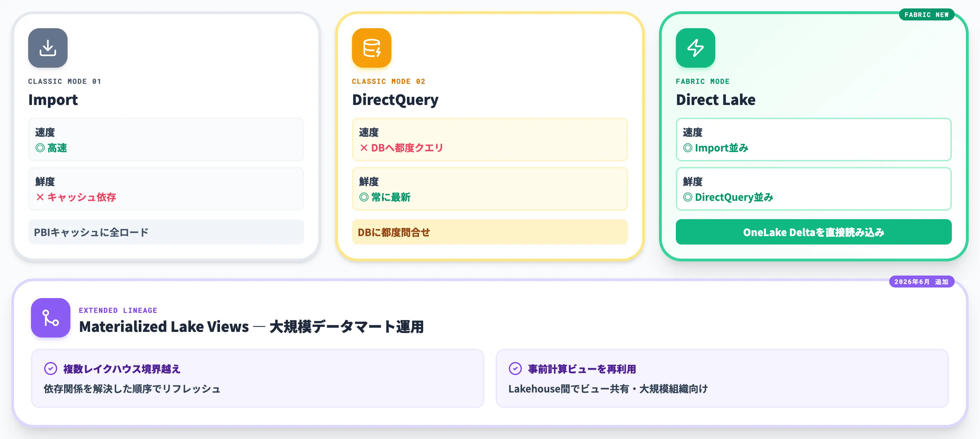Click CLASSIC MODE 01 label
Viewport: 980px width, 439px height.
tap(65, 81)
